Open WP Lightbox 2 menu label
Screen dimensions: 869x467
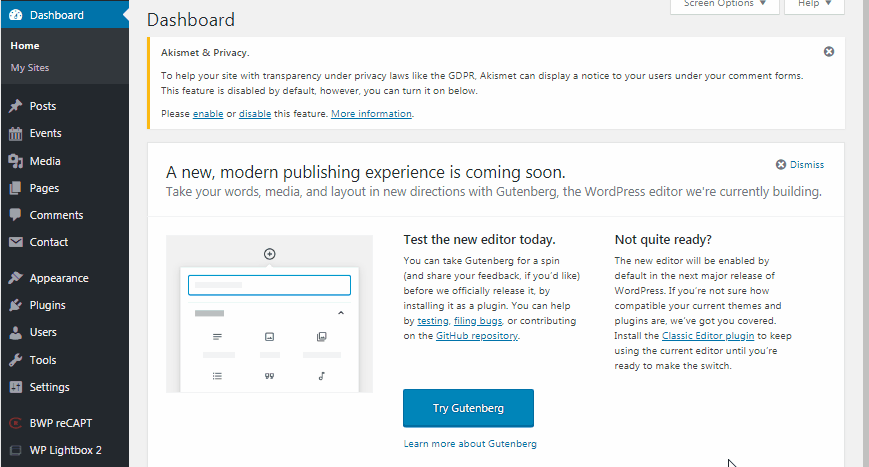coord(65,450)
